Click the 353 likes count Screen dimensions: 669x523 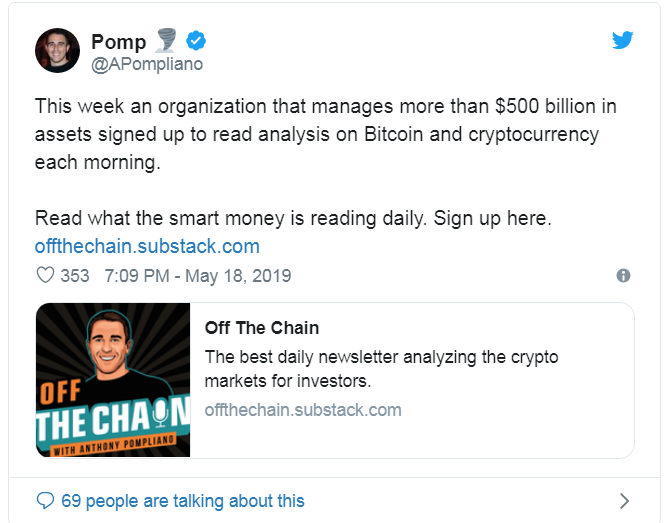75,275
